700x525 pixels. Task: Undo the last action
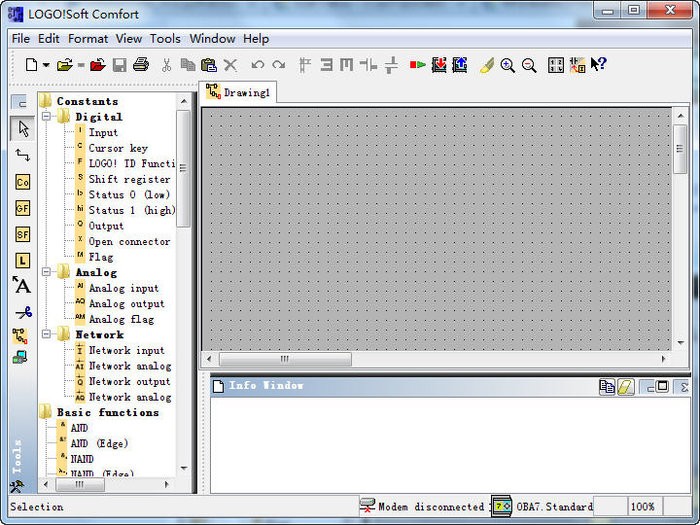[x=258, y=65]
